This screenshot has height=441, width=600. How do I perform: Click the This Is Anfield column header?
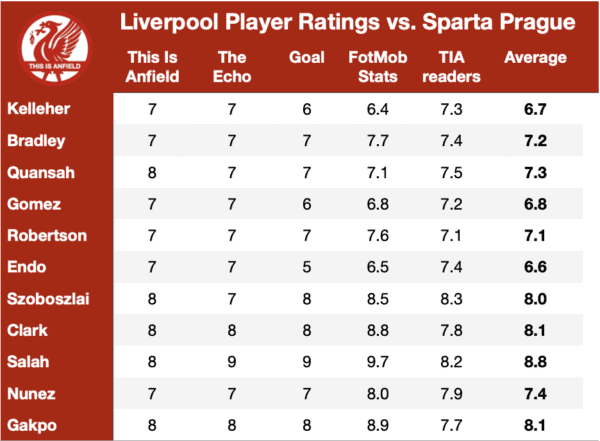click(153, 67)
